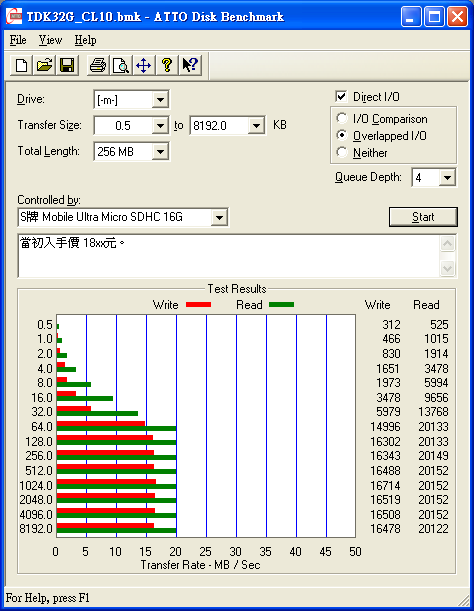Viewport: 474px width, 611px height.
Task: Choose the Neither radio option
Action: pos(342,152)
